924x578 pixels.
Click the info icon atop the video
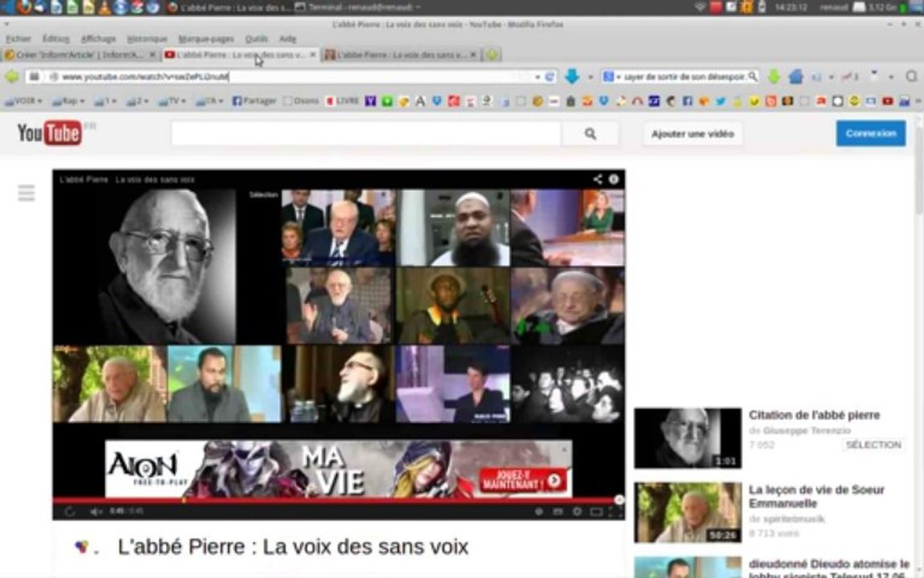click(614, 179)
